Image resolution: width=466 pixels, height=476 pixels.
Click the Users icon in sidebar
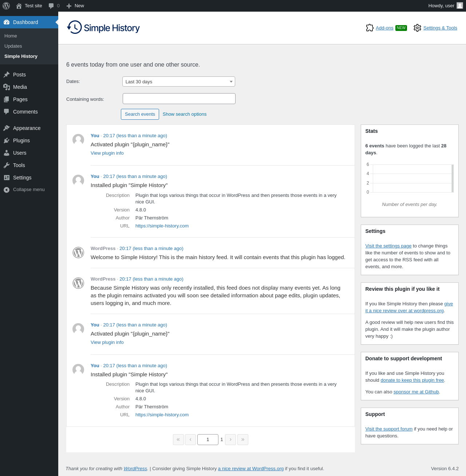click(x=7, y=153)
